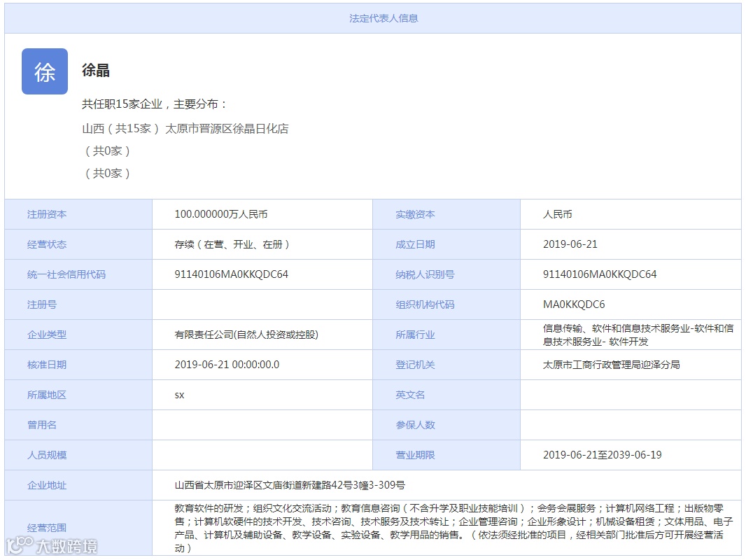Viewport: 746px width, 560px height.
Task: Select 太原市工商行政管理局迎泽分局 value
Action: click(612, 365)
